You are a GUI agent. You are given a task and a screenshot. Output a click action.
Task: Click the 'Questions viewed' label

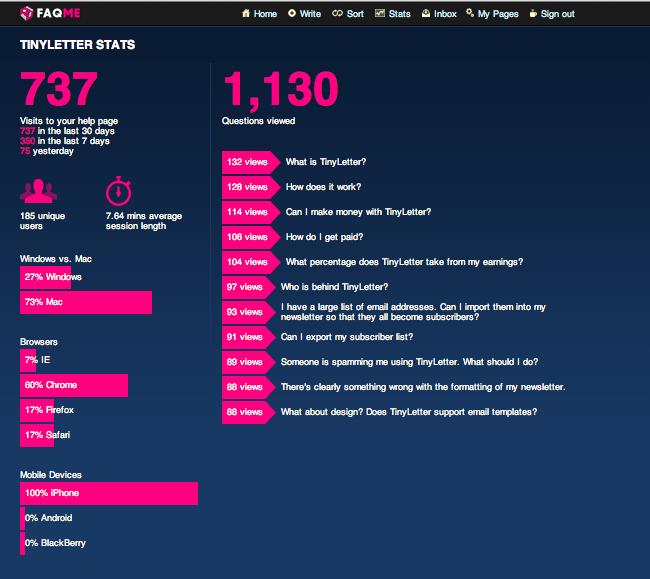point(258,121)
